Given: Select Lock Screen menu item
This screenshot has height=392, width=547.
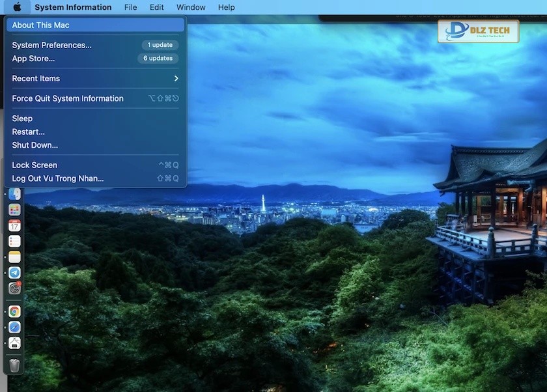Looking at the screenshot, I should (x=35, y=165).
